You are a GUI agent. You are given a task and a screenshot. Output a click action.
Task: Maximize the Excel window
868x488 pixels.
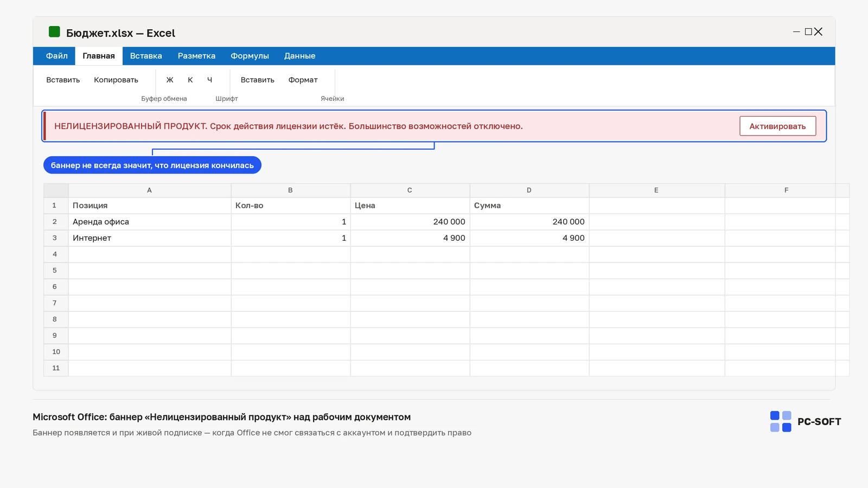pos(808,32)
